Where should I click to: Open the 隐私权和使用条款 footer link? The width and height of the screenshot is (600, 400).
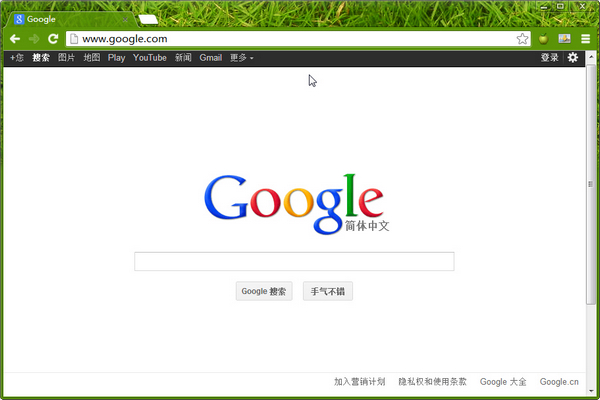pos(432,382)
